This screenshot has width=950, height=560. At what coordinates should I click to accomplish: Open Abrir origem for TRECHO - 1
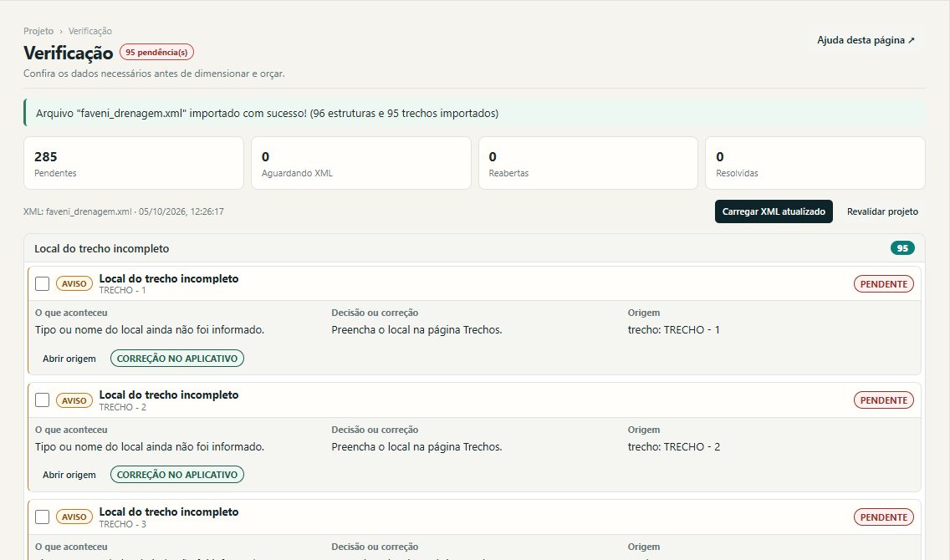click(x=69, y=359)
